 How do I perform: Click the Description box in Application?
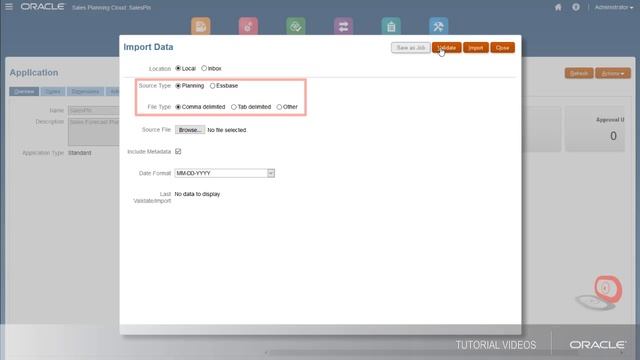(94, 132)
